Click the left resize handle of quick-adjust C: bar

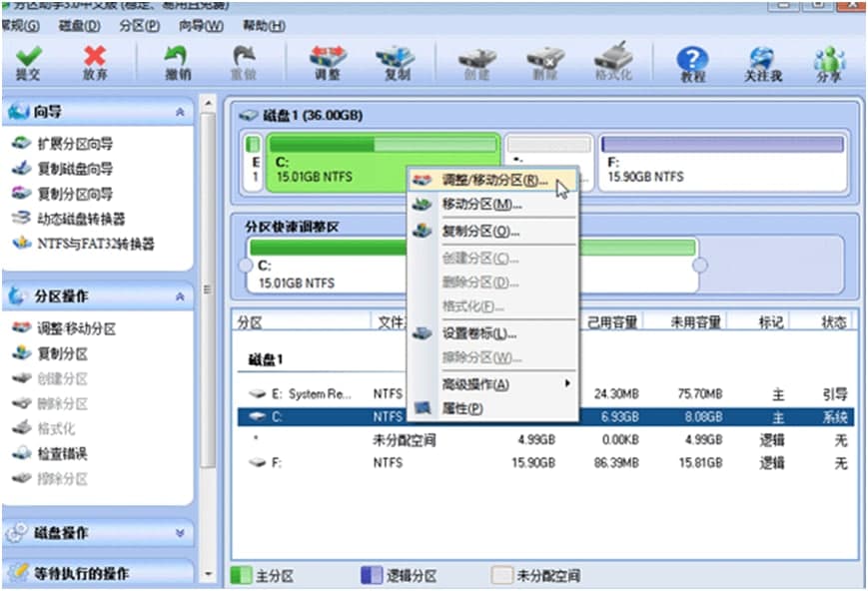[x=246, y=266]
